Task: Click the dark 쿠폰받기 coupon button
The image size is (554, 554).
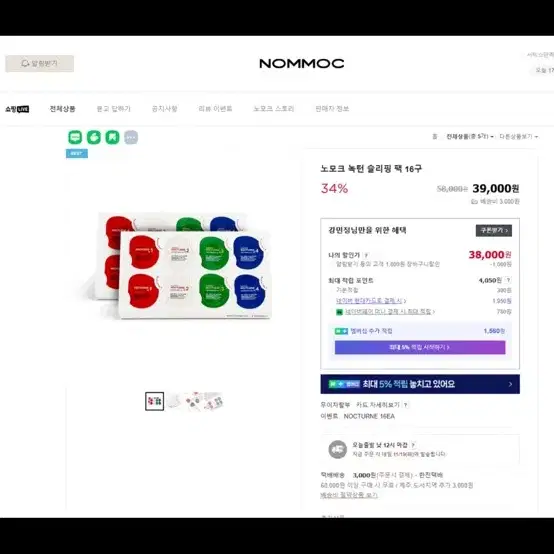Action: pos(494,230)
